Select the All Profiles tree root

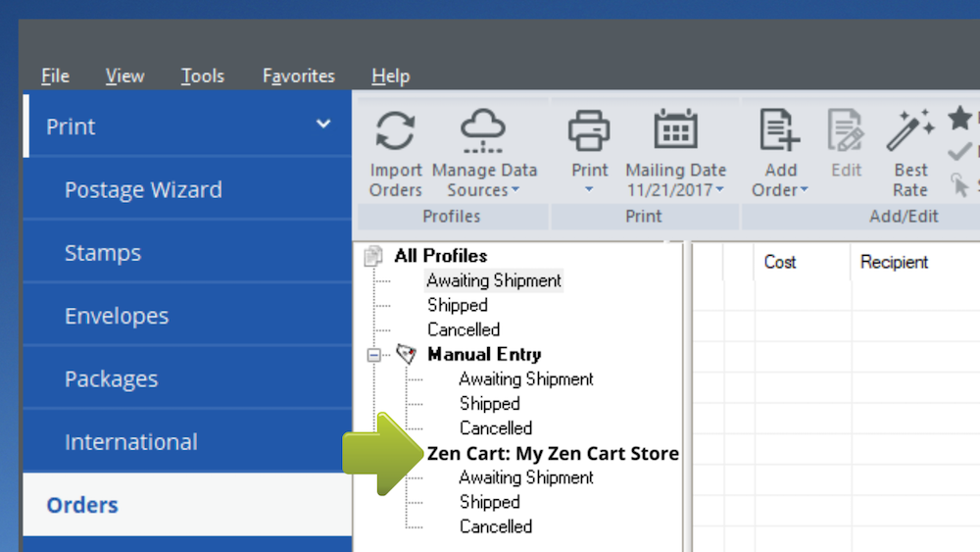click(441, 256)
